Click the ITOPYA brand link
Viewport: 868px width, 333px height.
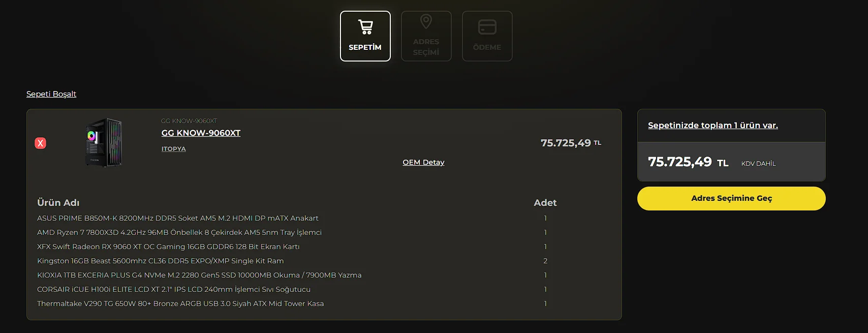pos(174,149)
